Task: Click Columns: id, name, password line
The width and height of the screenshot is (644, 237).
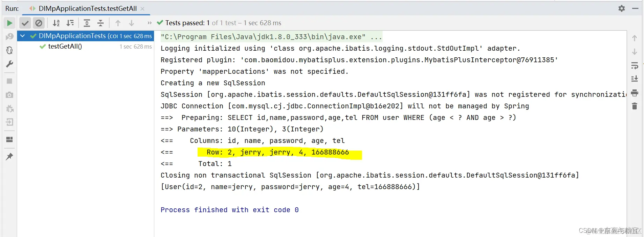Action: pos(253,141)
